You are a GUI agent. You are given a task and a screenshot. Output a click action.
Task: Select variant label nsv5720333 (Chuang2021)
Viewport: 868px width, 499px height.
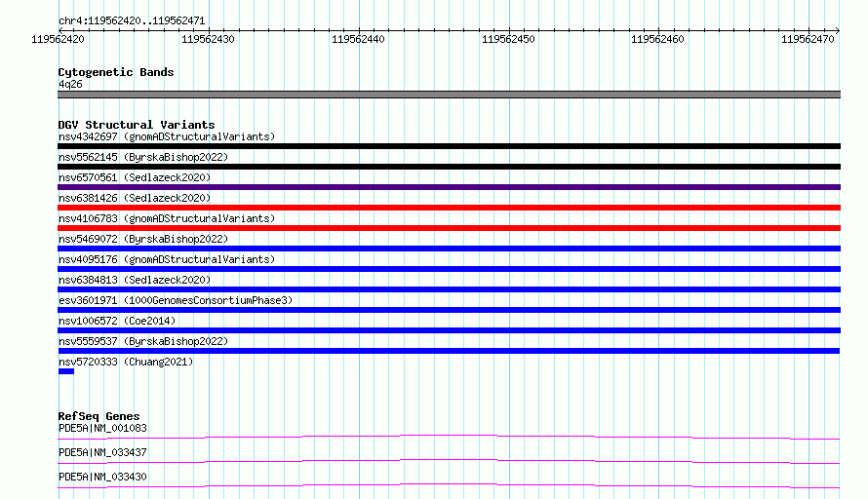coord(126,362)
